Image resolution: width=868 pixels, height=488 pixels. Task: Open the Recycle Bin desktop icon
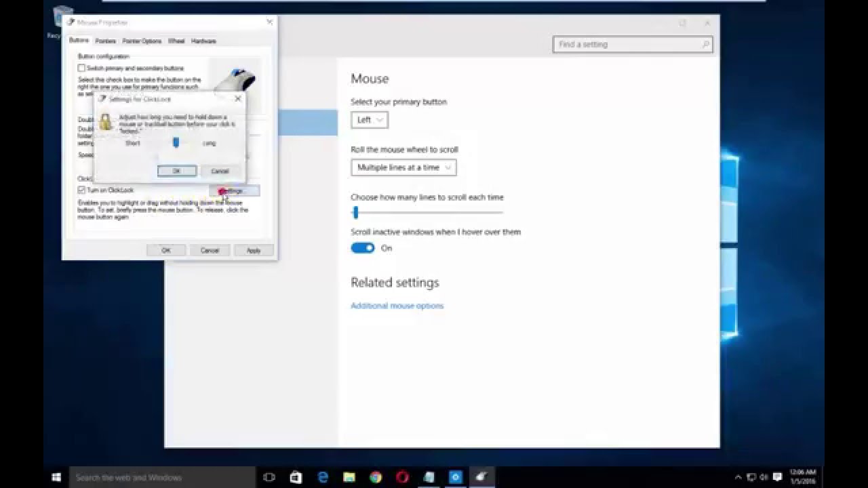pyautogui.click(x=62, y=22)
